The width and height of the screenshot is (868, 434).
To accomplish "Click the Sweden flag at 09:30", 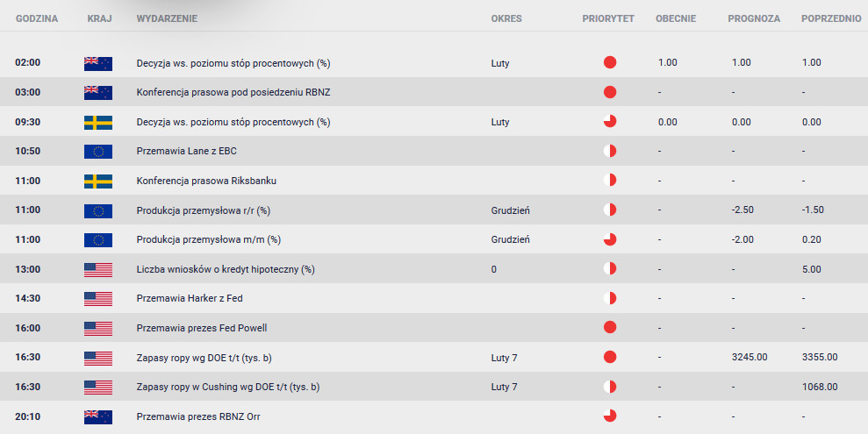I will 98,122.
